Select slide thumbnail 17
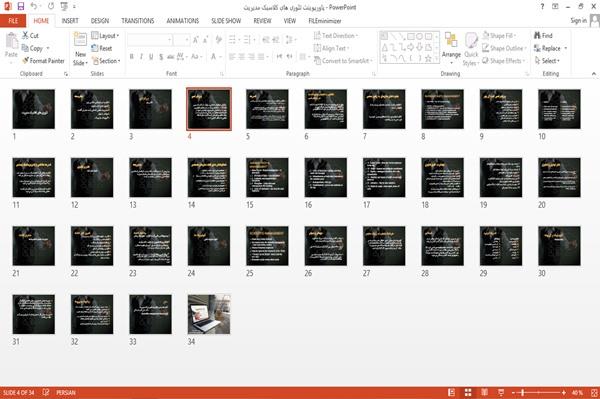 pyautogui.click(x=384, y=178)
